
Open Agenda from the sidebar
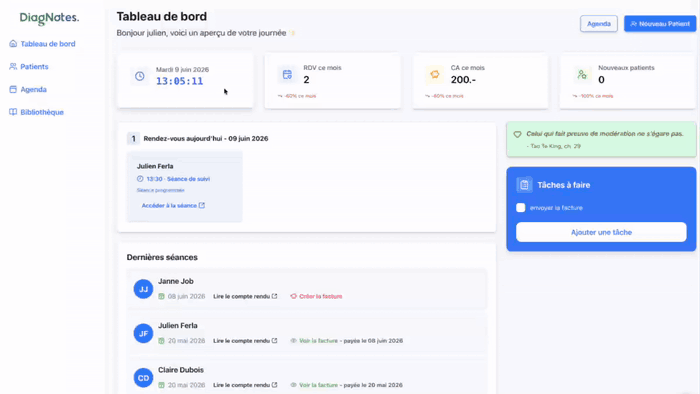(28, 89)
